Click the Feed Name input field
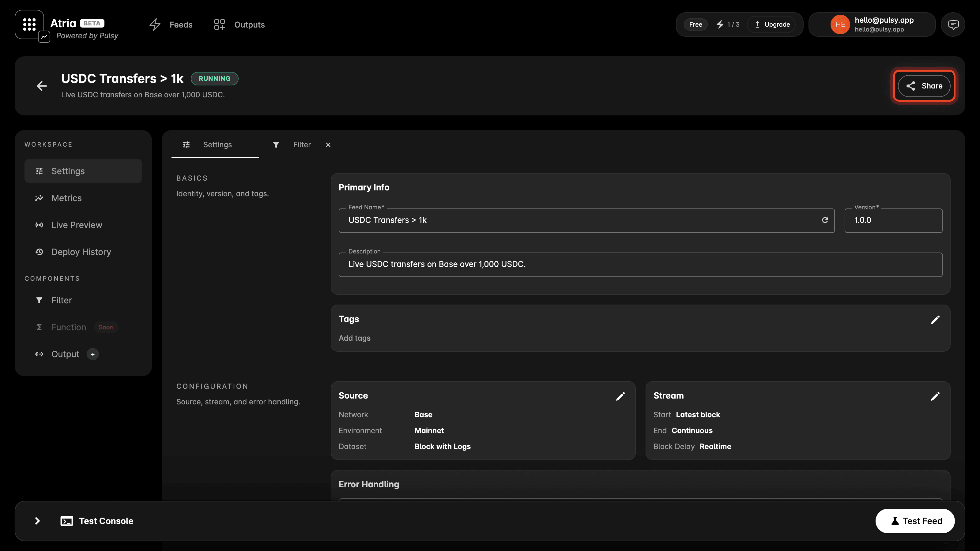The width and height of the screenshot is (980, 551). tap(586, 220)
